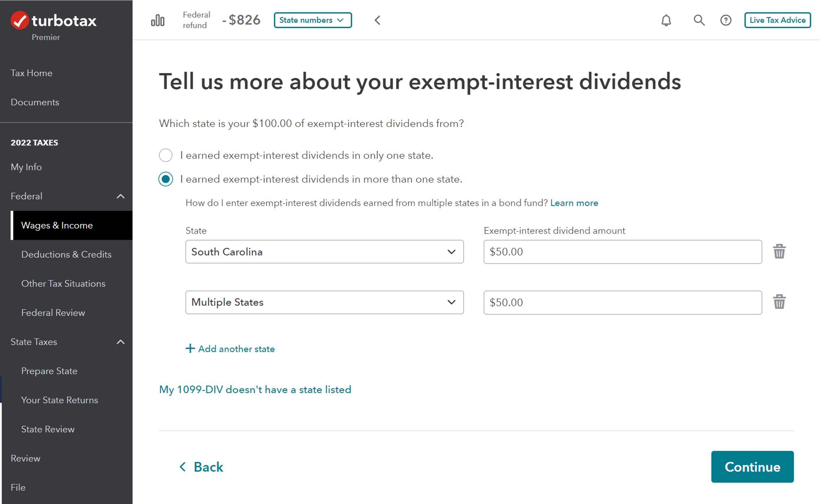This screenshot has height=504, width=820.
Task: Click the search magnifying glass icon
Action: click(699, 20)
